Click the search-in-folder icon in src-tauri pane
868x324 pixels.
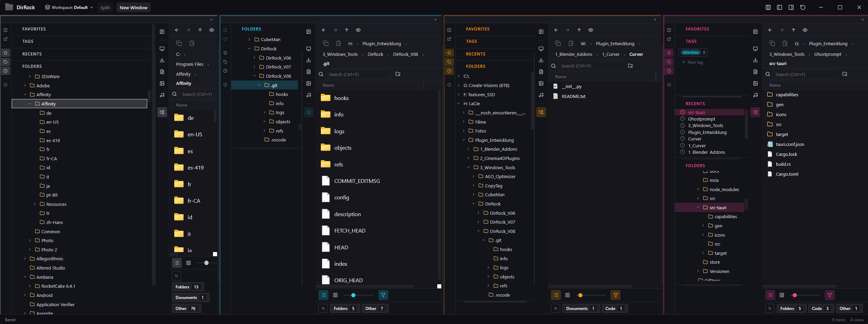845,74
